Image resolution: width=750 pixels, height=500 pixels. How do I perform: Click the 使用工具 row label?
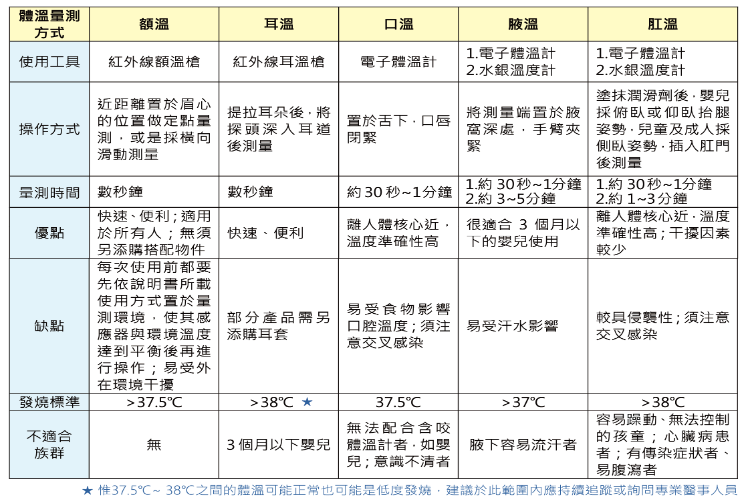(49, 62)
